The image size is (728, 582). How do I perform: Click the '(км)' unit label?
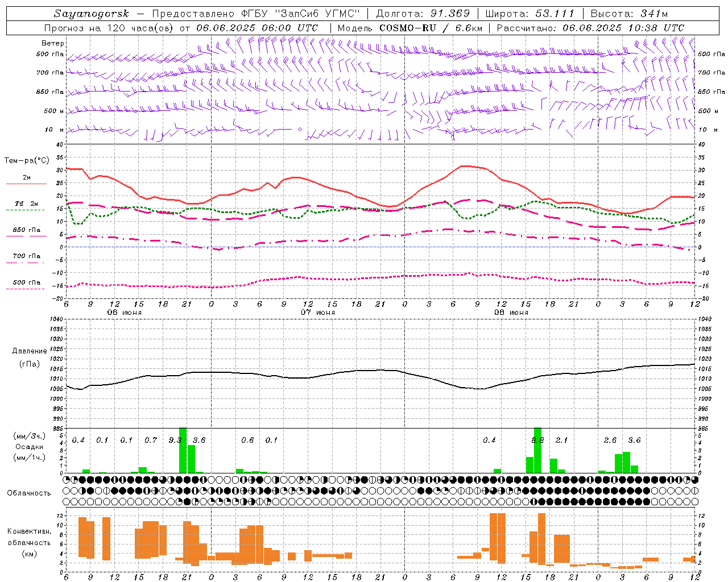point(29,554)
